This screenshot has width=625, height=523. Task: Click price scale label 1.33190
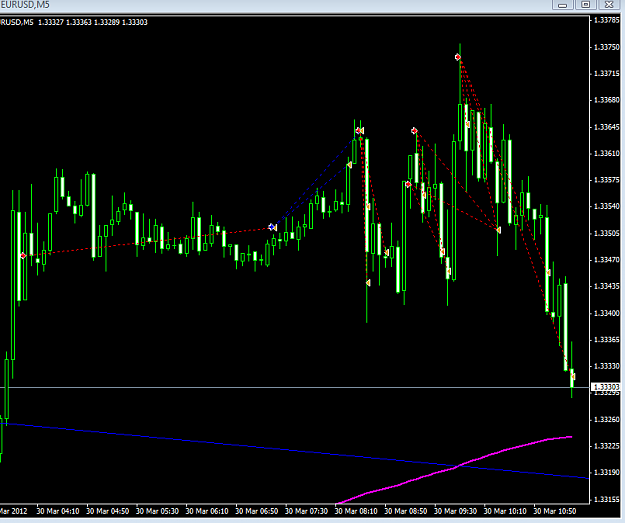pyautogui.click(x=607, y=472)
